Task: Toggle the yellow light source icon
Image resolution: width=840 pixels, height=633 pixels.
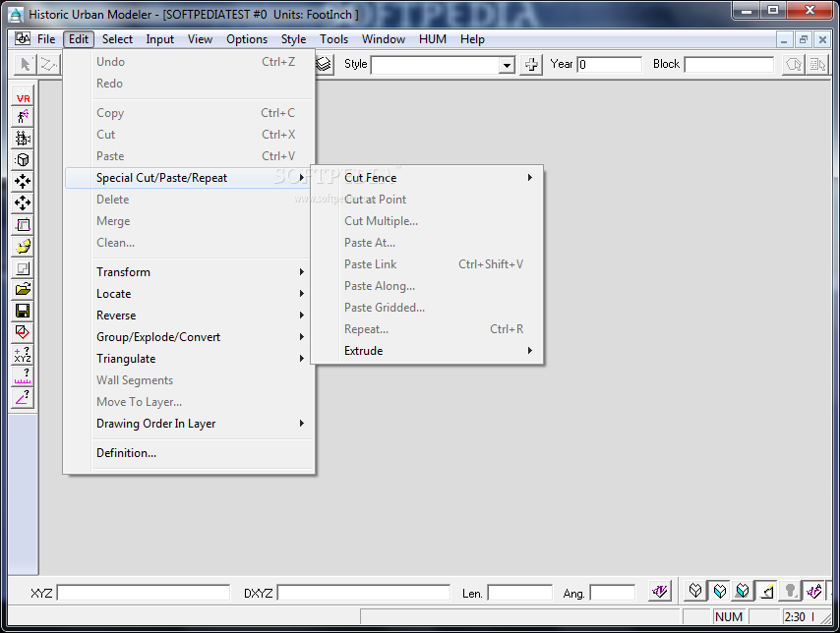Action: coord(766,591)
